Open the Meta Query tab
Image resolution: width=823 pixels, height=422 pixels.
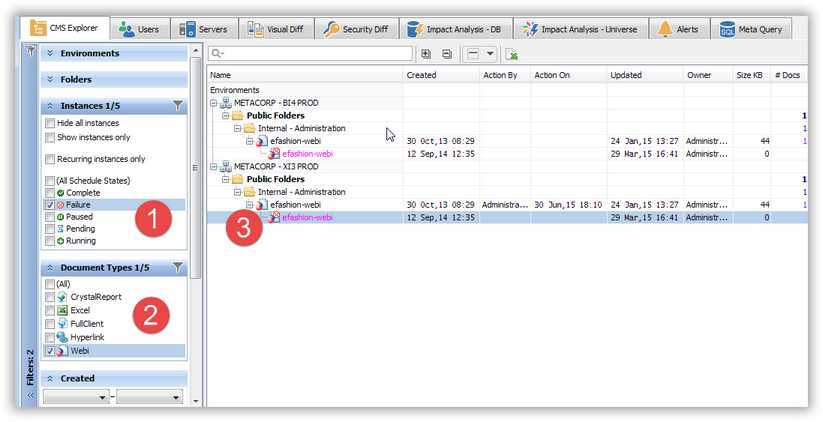(751, 29)
